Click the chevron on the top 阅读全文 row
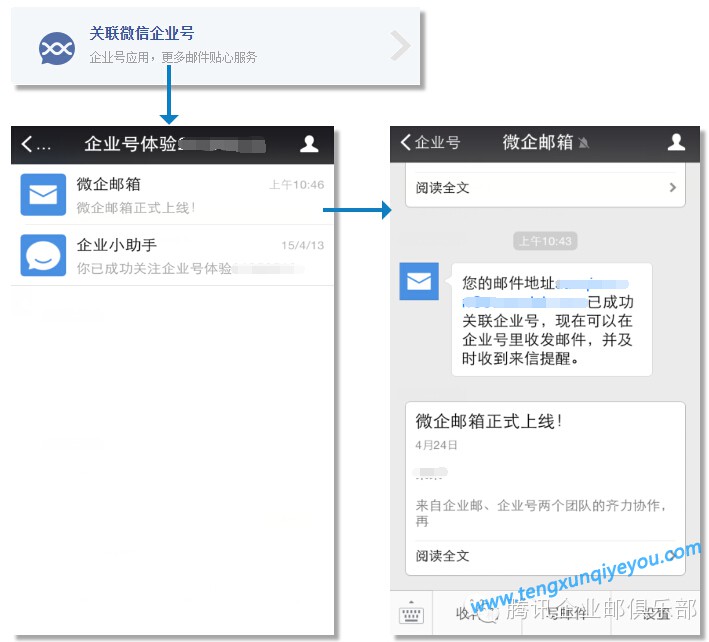 coord(673,187)
